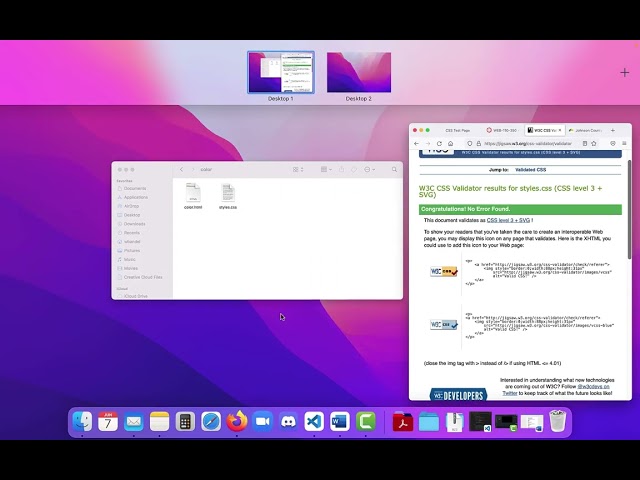Bookmark this page with the star icon

pyautogui.click(x=594, y=143)
